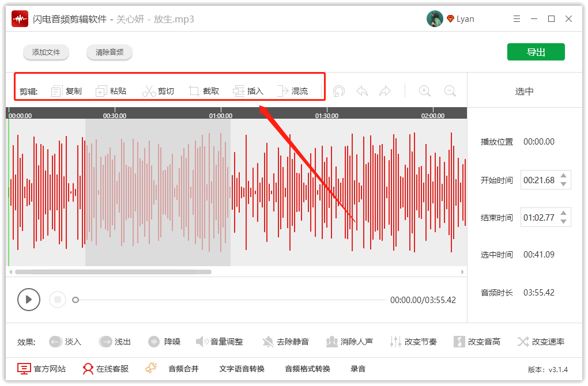Decrease the start time (开始时间) value
This screenshot has width=588, height=386.
point(563,184)
